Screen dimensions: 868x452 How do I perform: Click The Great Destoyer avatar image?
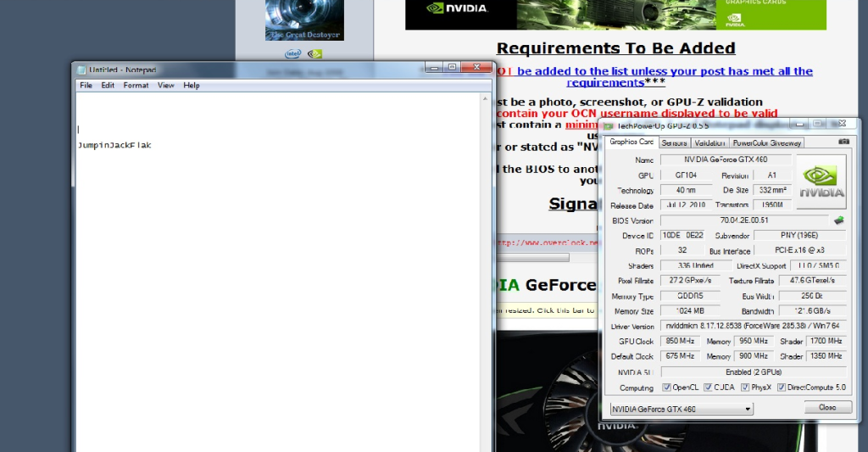tap(304, 20)
